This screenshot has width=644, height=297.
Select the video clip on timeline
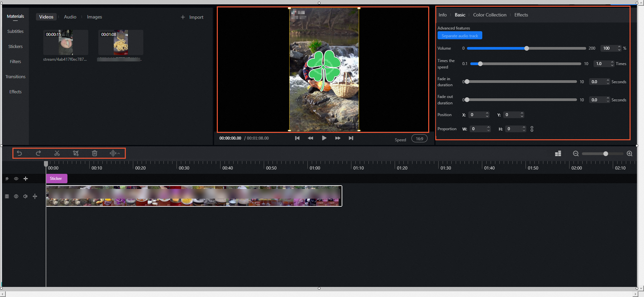(194, 196)
